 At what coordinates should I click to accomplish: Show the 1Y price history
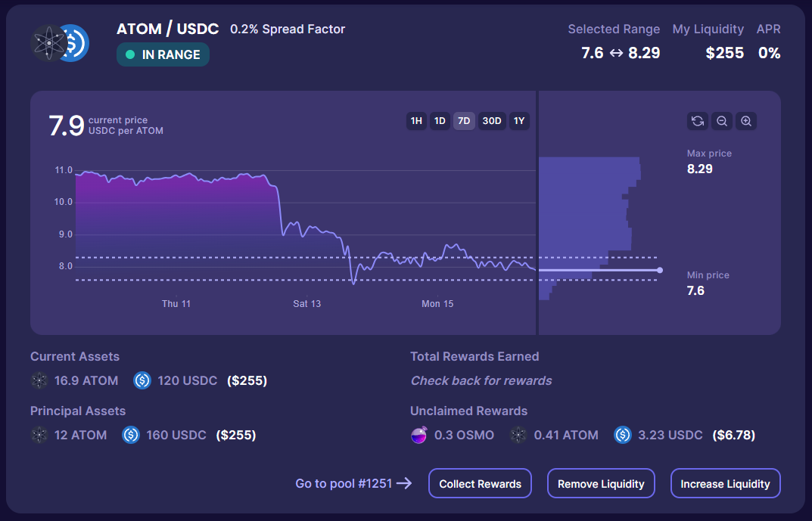click(518, 121)
